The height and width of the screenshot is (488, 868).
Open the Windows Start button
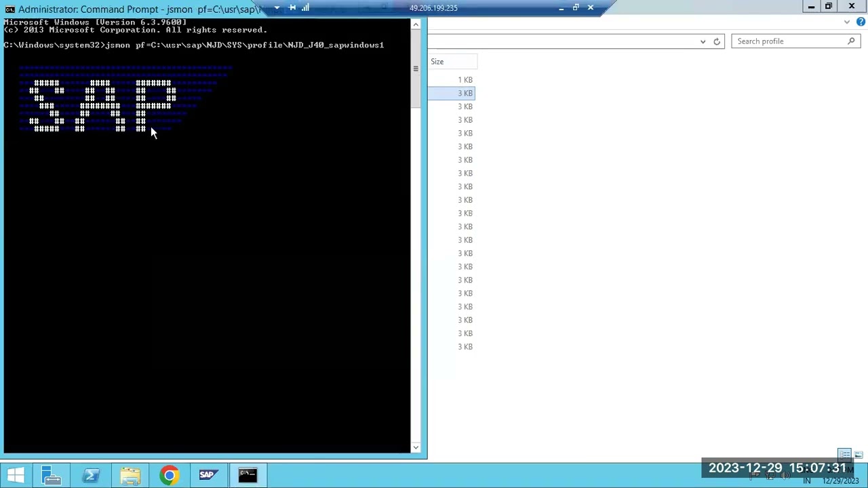[x=16, y=475]
